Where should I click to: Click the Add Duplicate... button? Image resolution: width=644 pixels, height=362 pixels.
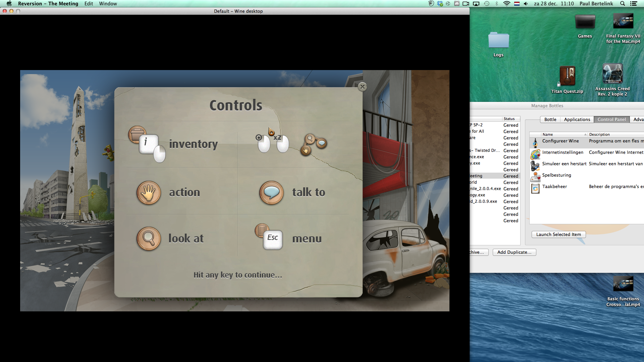click(x=514, y=252)
